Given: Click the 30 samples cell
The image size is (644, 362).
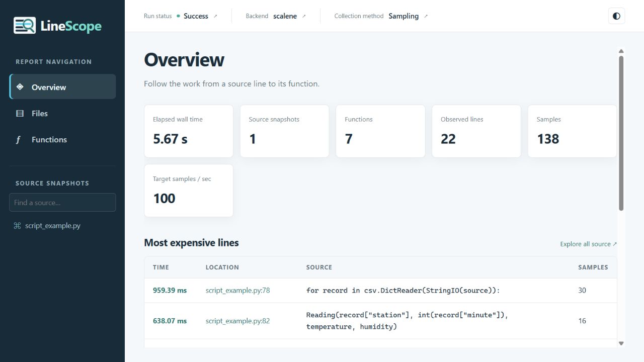Looking at the screenshot, I should point(582,290).
